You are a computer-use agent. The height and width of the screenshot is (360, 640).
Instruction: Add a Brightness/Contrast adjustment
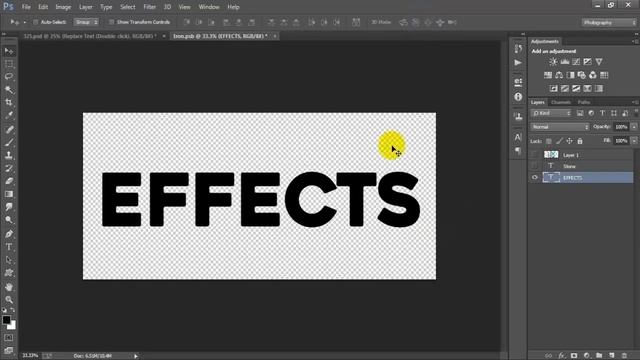pos(553,62)
